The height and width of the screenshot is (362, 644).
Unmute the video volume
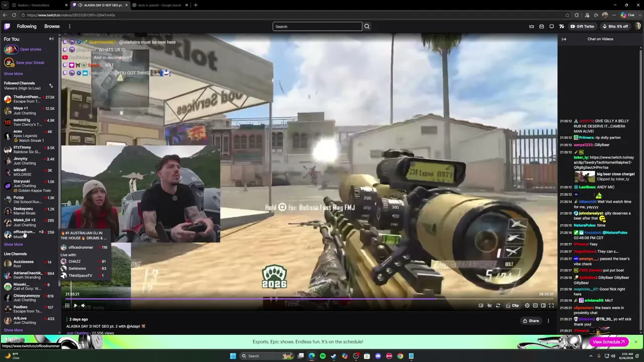click(84, 306)
